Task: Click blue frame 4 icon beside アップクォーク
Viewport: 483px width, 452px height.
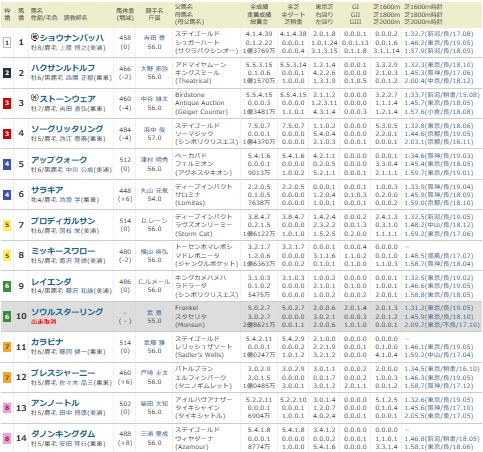Action: (x=7, y=164)
